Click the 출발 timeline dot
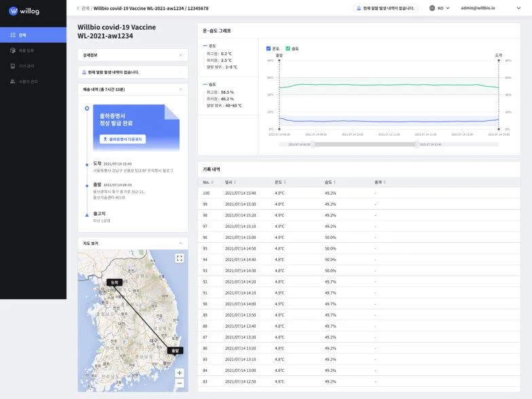 click(x=87, y=186)
